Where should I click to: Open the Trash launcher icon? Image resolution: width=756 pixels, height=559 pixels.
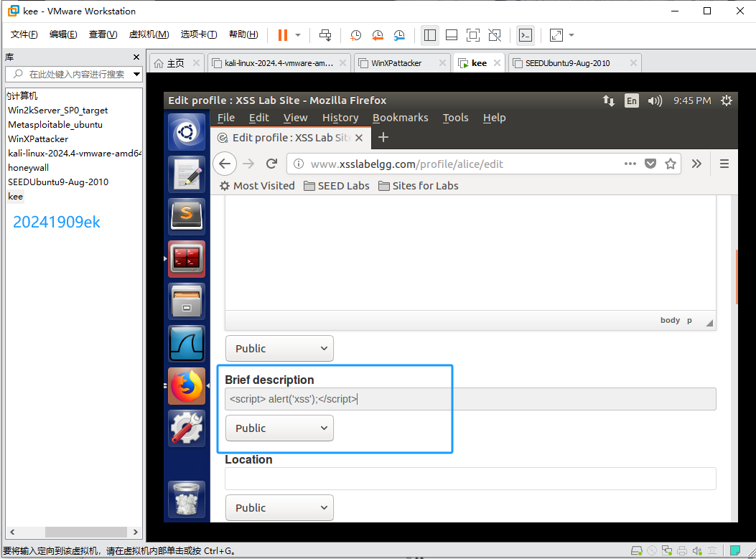(x=187, y=499)
